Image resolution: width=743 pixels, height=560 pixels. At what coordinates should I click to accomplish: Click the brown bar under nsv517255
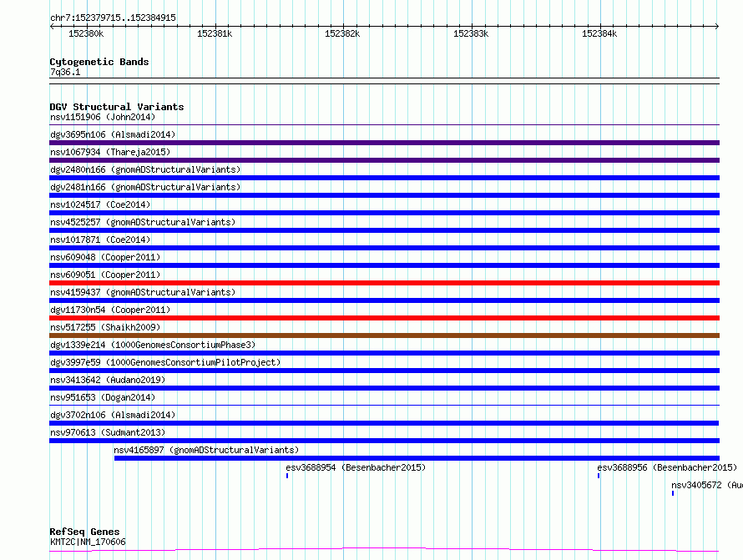[384, 335]
